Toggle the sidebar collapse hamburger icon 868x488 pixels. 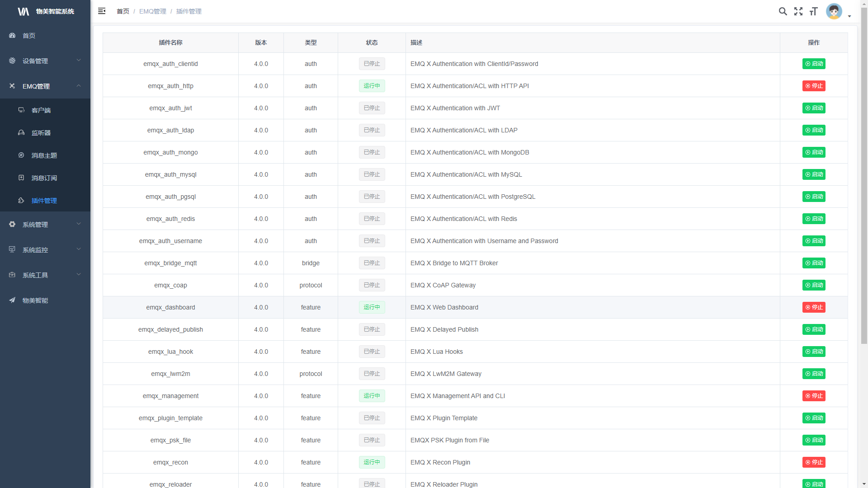(x=102, y=11)
